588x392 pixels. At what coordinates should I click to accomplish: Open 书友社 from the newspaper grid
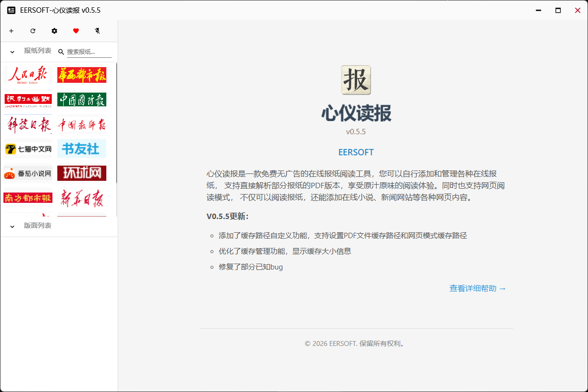81,148
